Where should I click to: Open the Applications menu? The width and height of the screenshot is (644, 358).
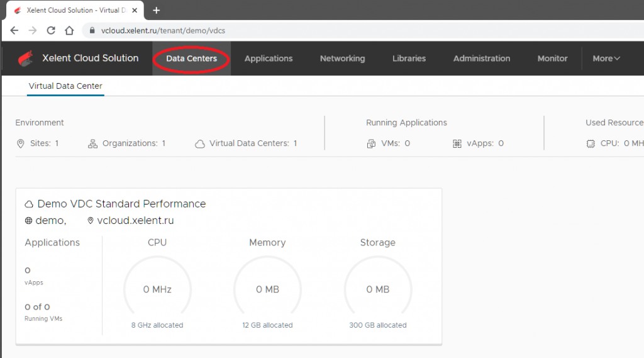269,59
